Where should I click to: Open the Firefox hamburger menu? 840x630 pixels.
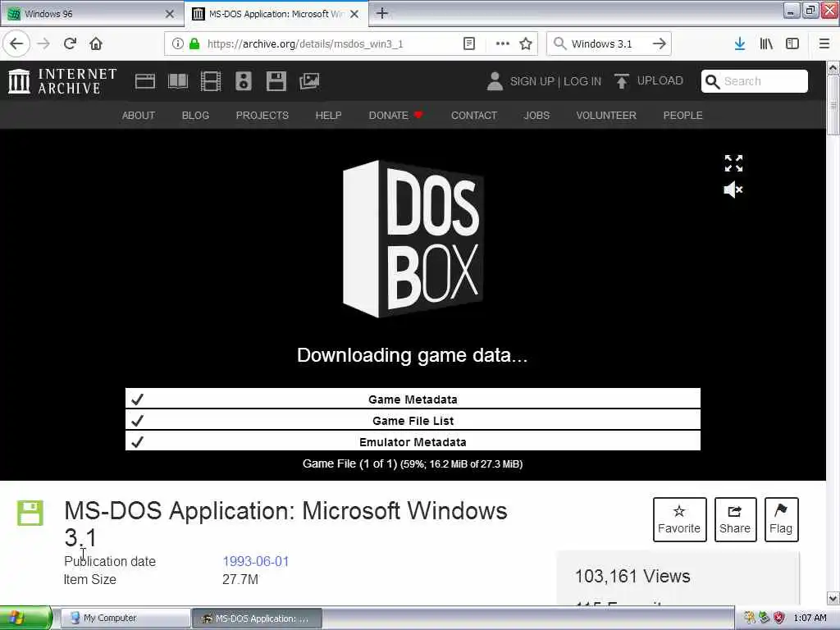824,44
